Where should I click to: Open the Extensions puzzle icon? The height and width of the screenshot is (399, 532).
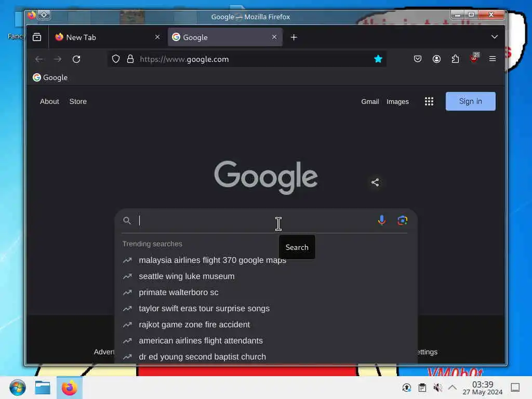455,59
